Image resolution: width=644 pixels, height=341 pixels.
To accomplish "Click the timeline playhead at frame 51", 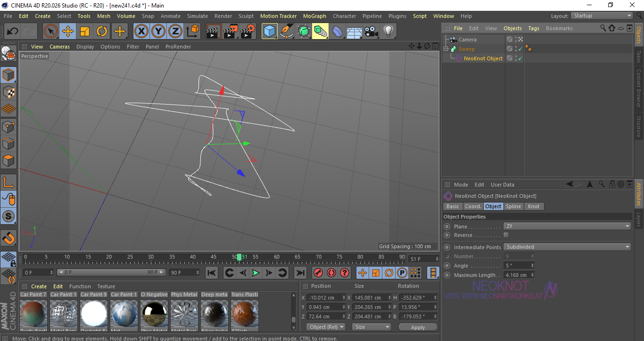I will click(239, 257).
